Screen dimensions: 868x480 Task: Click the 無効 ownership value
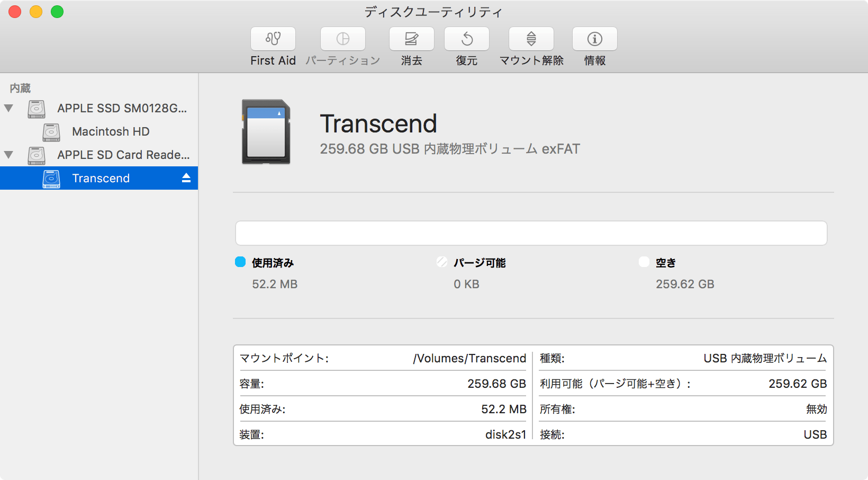coord(816,409)
